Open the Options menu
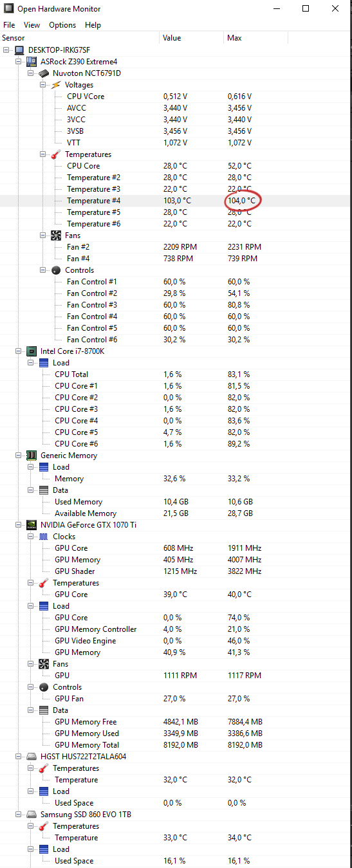Image resolution: width=352 pixels, height=868 pixels. pyautogui.click(x=62, y=25)
